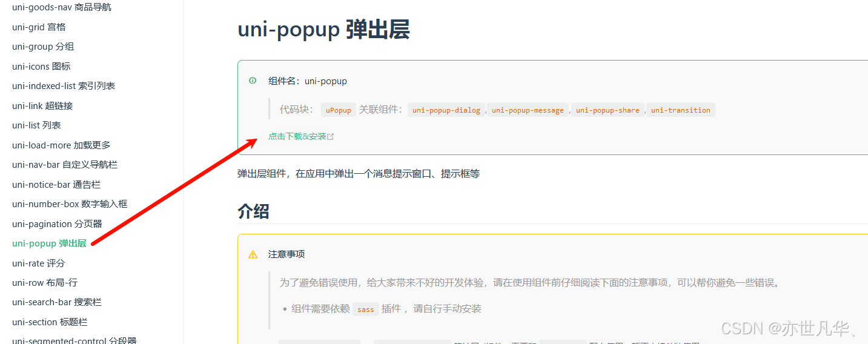
Task: Click the 介绍 section heading
Action: [x=253, y=211]
